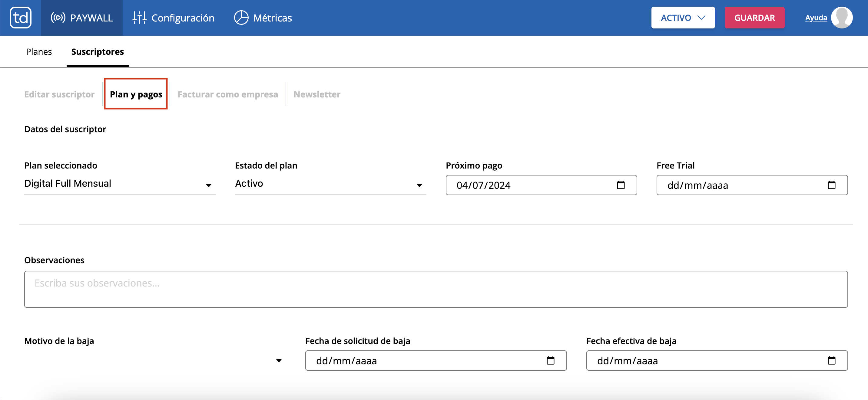This screenshot has width=868, height=400.
Task: Open the Estado del plan dropdown
Action: (330, 184)
